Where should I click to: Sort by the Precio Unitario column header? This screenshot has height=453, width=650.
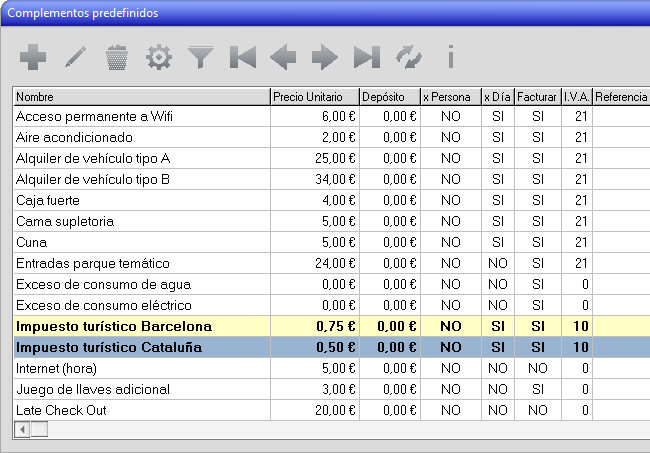pos(314,97)
